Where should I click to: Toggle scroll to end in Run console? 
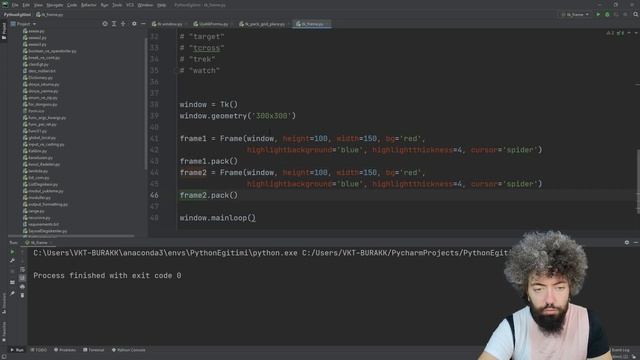(22, 278)
